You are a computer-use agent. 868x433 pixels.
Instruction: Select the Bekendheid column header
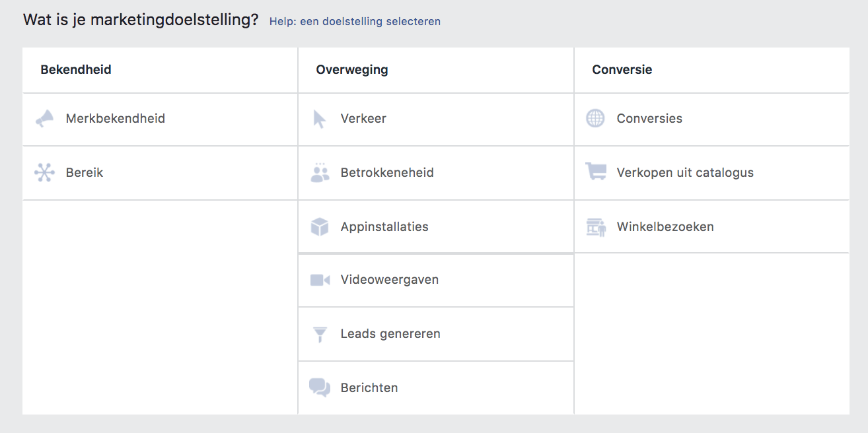(75, 69)
